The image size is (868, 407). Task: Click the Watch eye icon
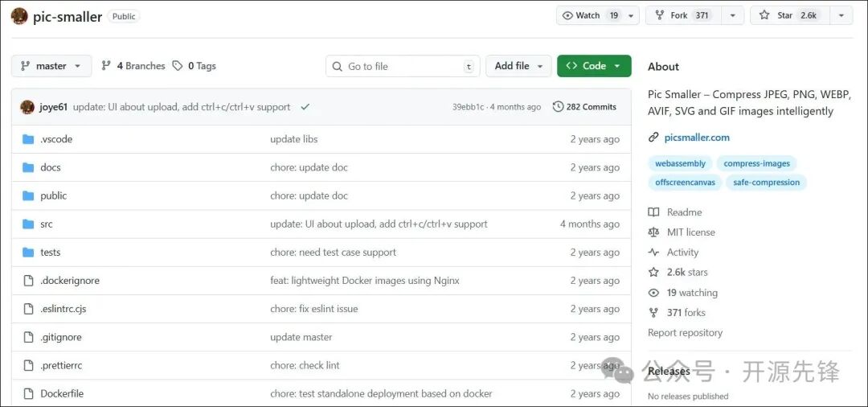567,15
